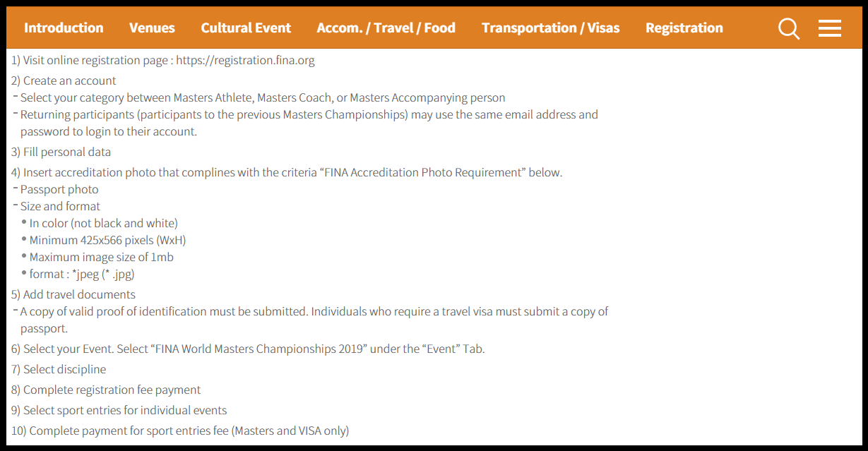Click the "Create an account" step text

(69, 80)
